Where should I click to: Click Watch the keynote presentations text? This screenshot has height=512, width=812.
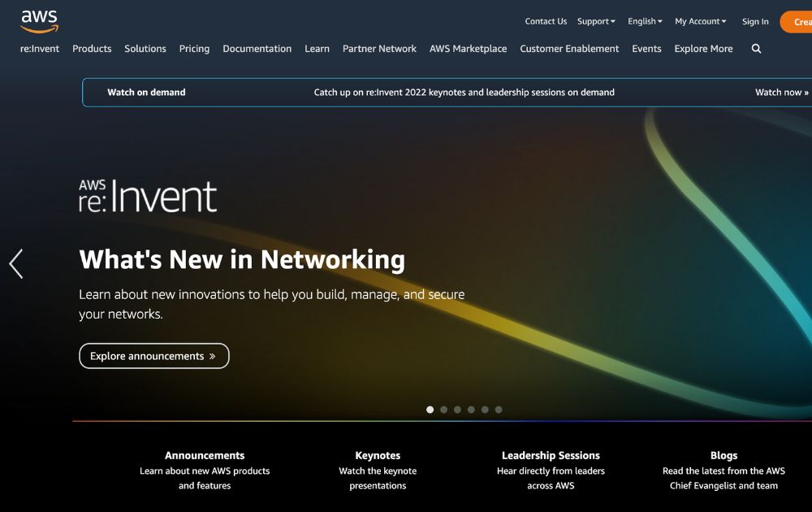pos(378,478)
